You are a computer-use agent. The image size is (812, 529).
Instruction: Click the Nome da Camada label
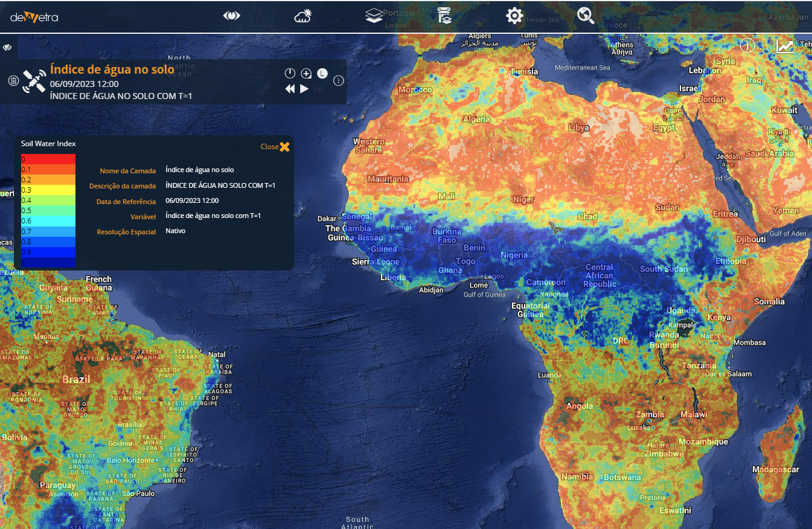pos(128,171)
